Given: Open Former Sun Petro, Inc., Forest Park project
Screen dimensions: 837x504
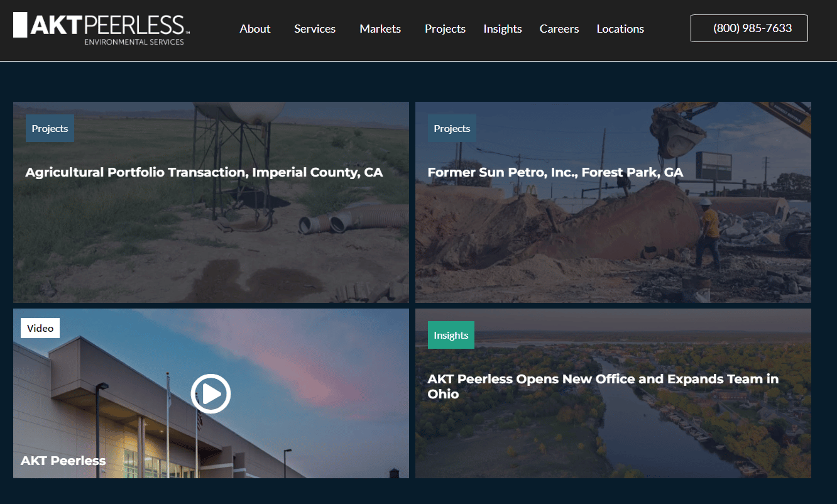Looking at the screenshot, I should (x=555, y=172).
